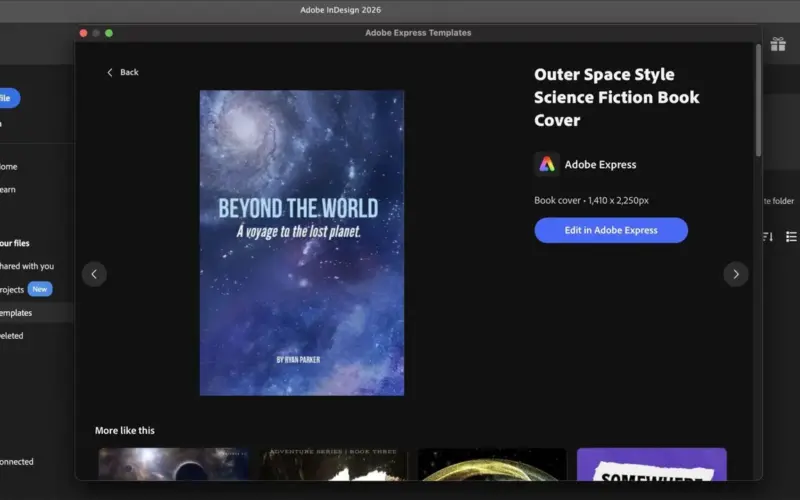Open the Adventure Series Book Three thumbnail
This screenshot has width=800, height=500.
(x=332, y=464)
